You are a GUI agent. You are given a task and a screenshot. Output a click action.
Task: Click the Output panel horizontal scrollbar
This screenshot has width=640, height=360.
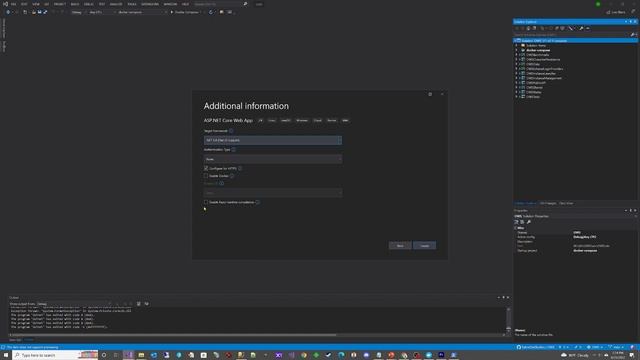click(173, 335)
